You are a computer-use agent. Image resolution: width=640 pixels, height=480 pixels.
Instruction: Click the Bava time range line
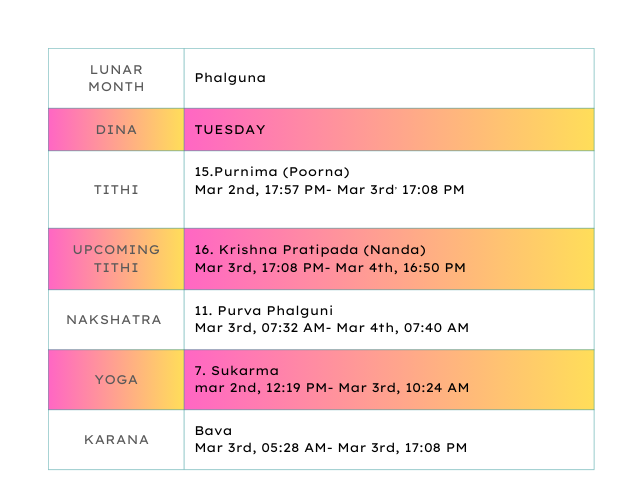click(330, 448)
